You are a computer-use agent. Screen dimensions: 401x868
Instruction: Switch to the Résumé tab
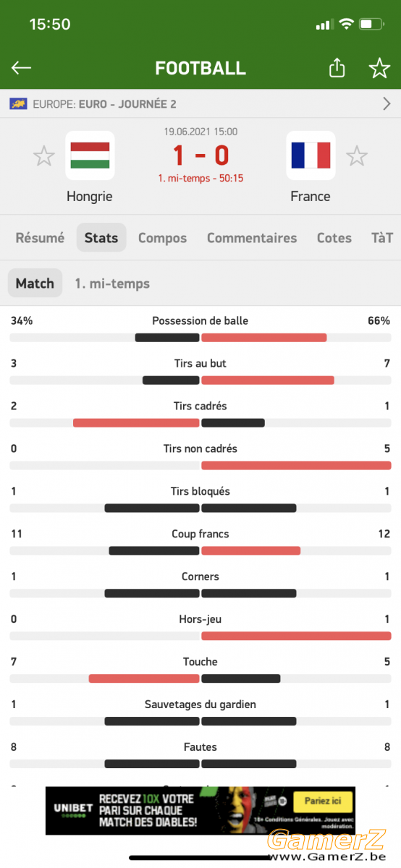[40, 238]
